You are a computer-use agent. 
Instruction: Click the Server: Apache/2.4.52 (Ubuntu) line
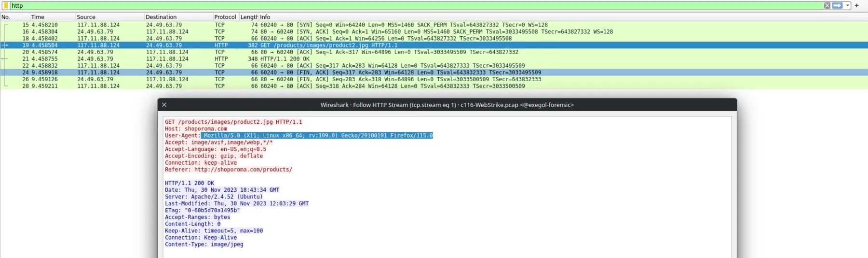[214, 197]
